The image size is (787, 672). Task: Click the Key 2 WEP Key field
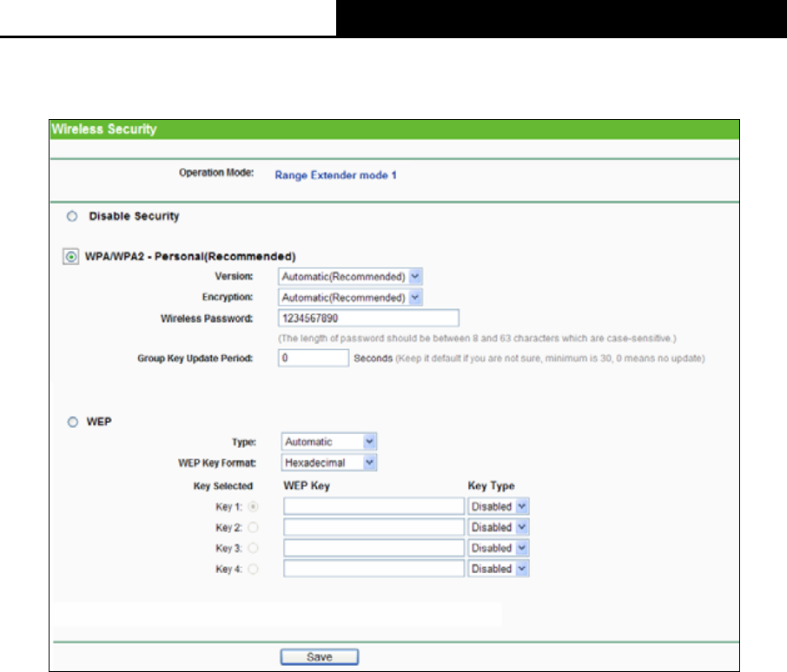374,527
